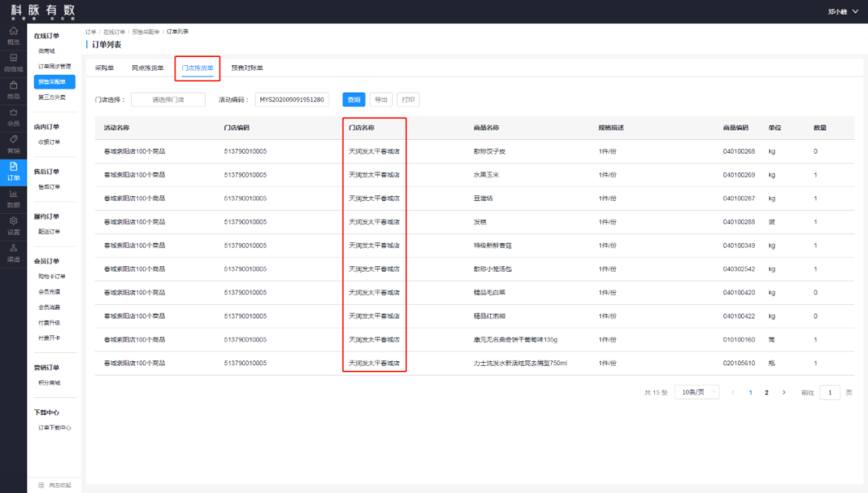Click the 门店名称 column header
868x493 pixels.
click(362, 127)
